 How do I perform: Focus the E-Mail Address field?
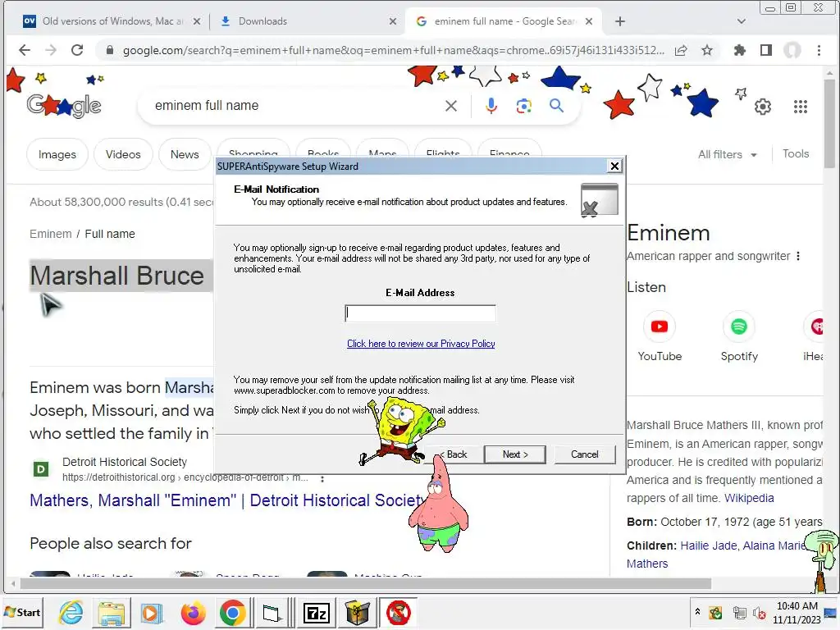421,313
